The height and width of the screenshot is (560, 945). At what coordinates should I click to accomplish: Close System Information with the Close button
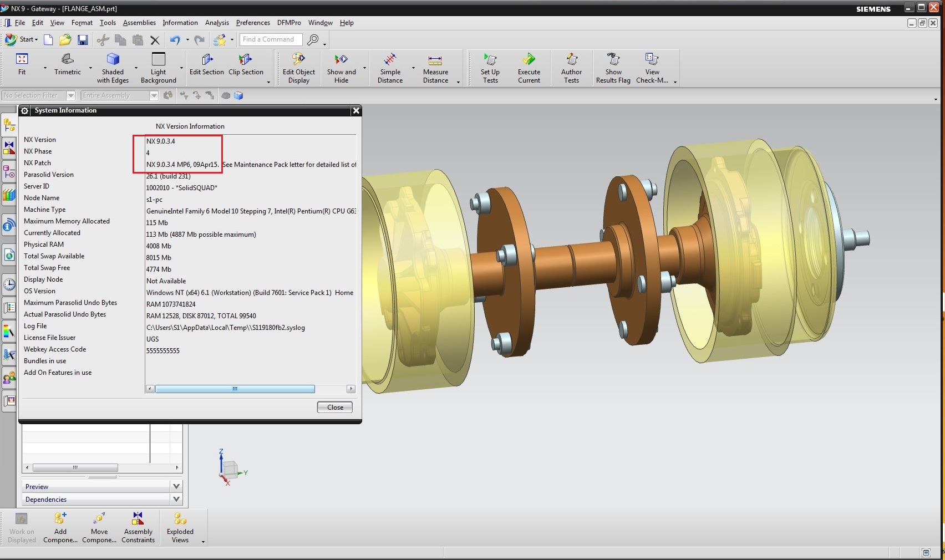click(335, 407)
